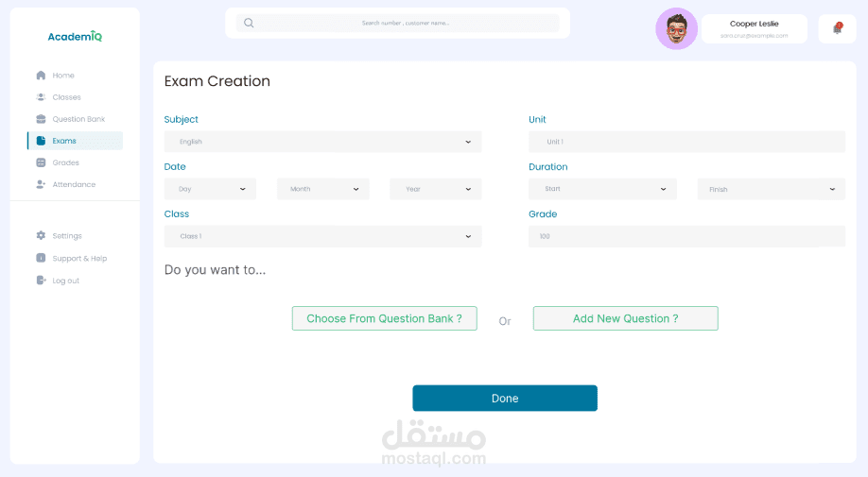The width and height of the screenshot is (868, 477).
Task: Click the Attendance person icon
Action: pos(41,184)
